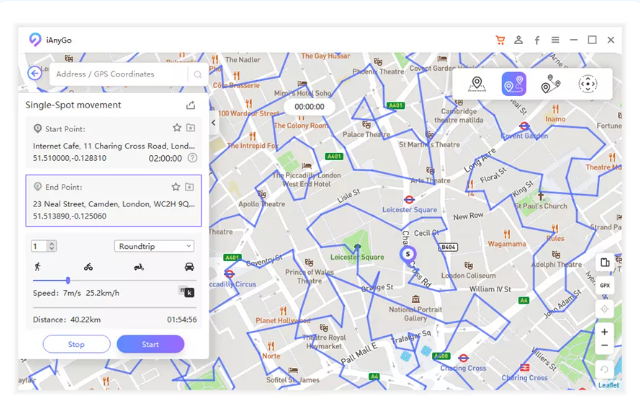Zoom in on the map
The image size is (640, 412).
pyautogui.click(x=604, y=332)
